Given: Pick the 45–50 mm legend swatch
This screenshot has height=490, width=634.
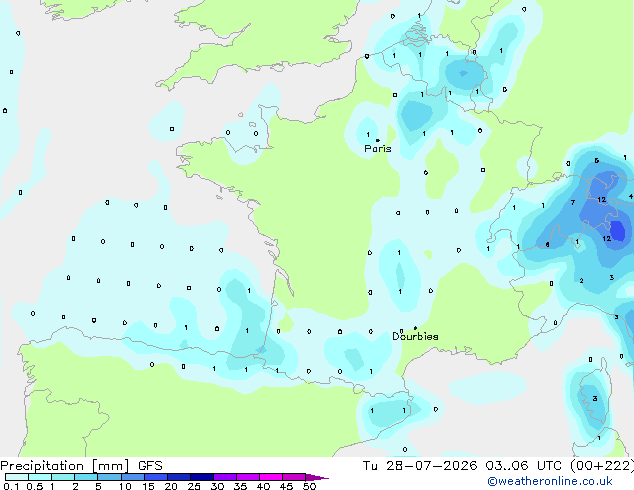Looking at the screenshot, I should 294,477.
